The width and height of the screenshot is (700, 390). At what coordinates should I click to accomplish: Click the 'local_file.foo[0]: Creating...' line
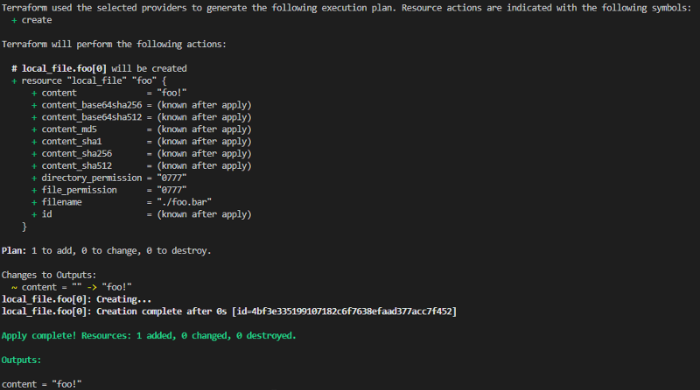click(x=76, y=299)
